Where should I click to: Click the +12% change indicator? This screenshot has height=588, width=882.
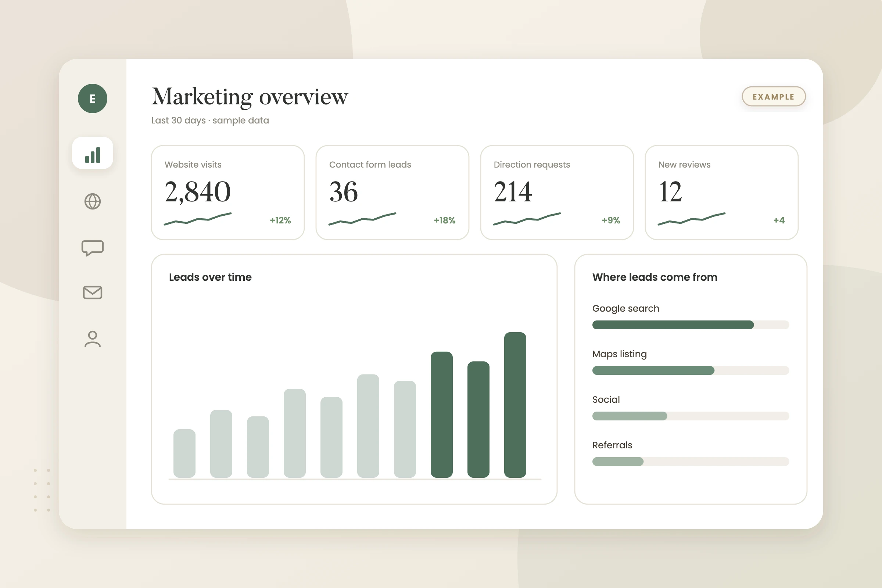click(x=280, y=220)
